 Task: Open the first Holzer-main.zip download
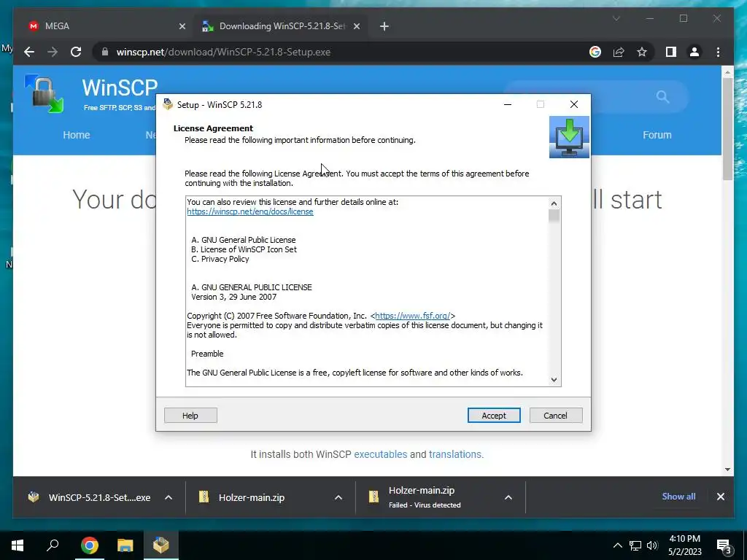coord(252,497)
